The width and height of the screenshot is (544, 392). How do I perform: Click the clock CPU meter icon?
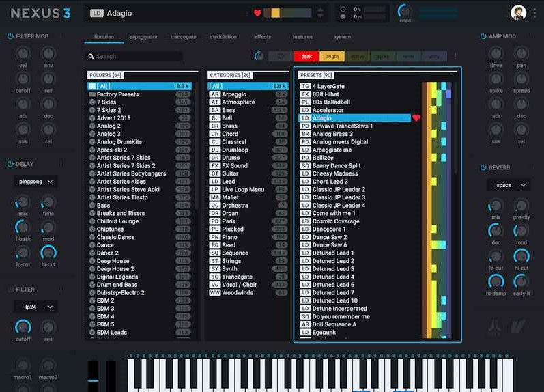[x=343, y=10]
